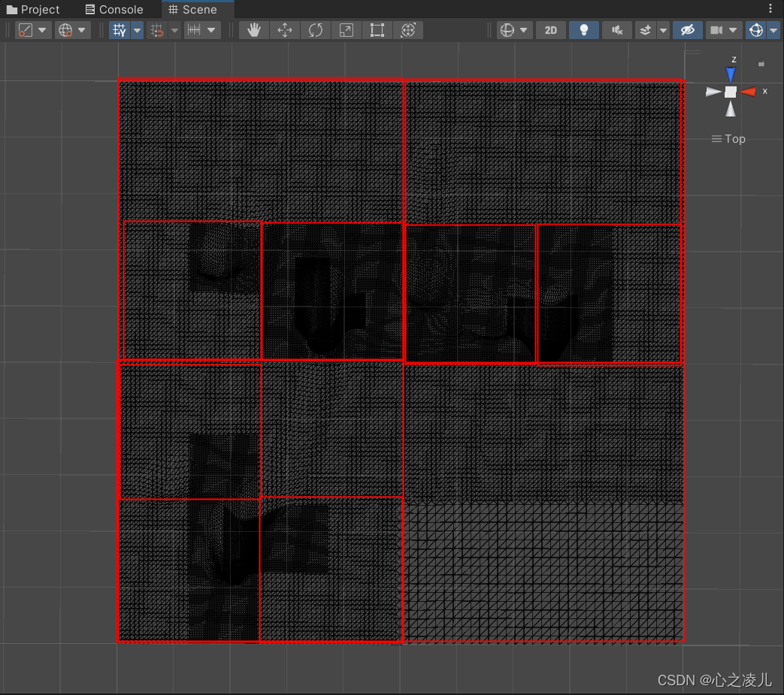784x695 pixels.
Task: Select the Hand view tool
Action: coord(254,31)
